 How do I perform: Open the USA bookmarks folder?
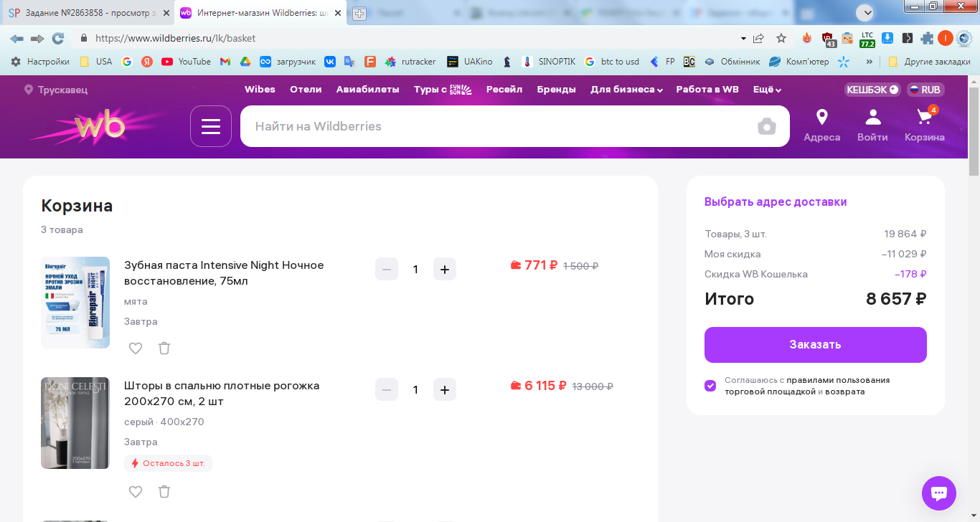[96, 62]
